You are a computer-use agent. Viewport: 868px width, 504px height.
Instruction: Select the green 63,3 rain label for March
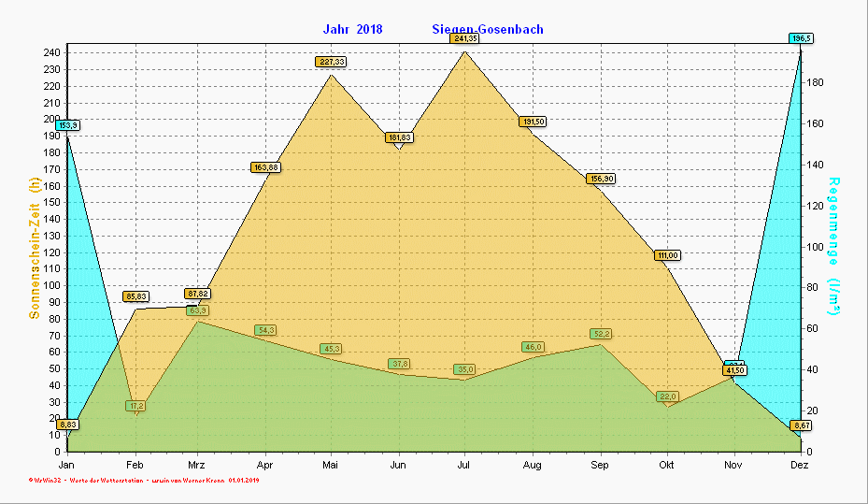pos(197,310)
